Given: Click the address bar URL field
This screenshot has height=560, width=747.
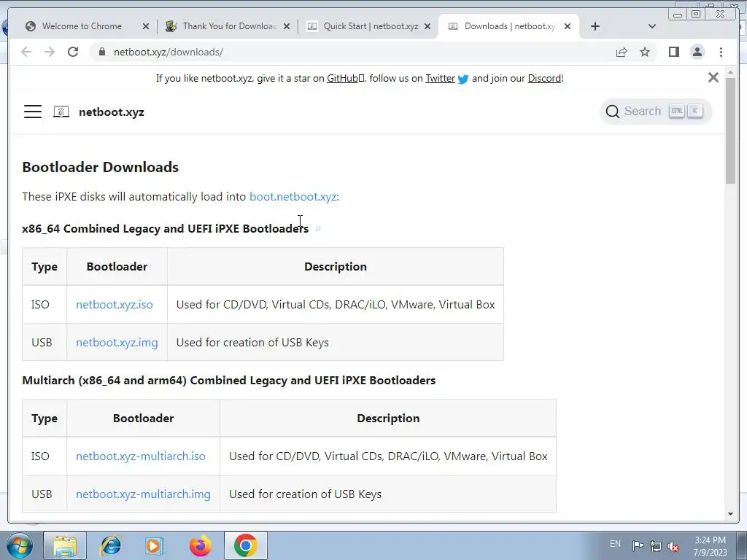Looking at the screenshot, I should [x=352, y=52].
